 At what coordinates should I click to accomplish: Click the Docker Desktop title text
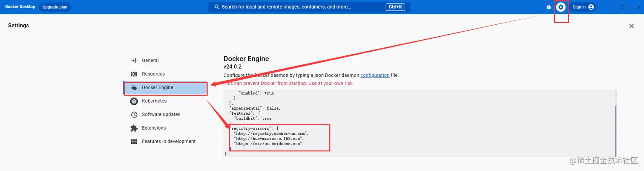(20, 7)
